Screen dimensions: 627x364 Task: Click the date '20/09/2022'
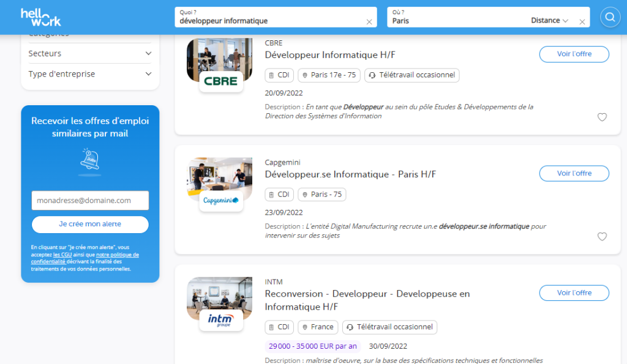283,93
